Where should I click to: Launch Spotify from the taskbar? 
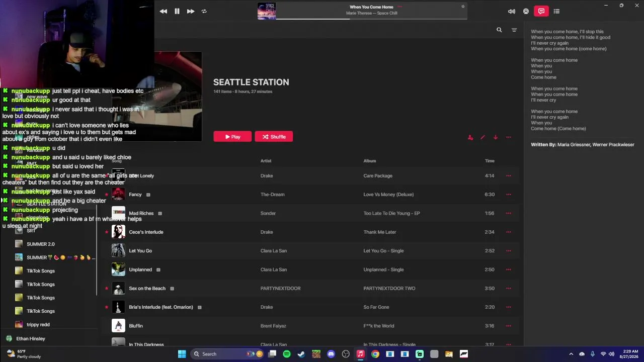[x=287, y=354]
